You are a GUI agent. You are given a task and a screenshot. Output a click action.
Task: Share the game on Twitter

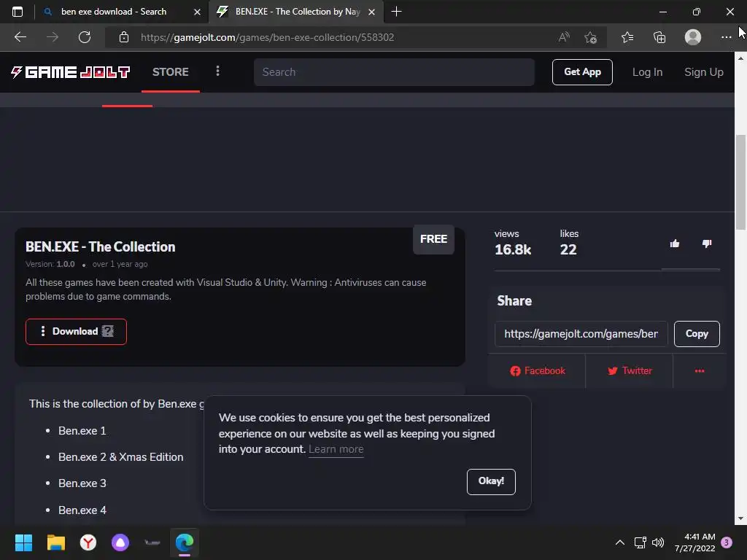(x=630, y=371)
